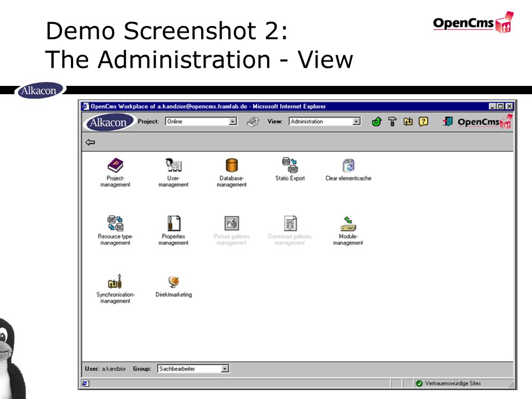
Task: Open the Project dropdown showing Online
Action: coord(201,121)
